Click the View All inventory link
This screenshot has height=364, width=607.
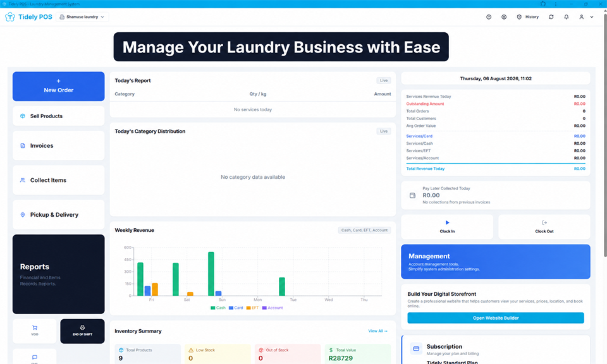tap(378, 331)
